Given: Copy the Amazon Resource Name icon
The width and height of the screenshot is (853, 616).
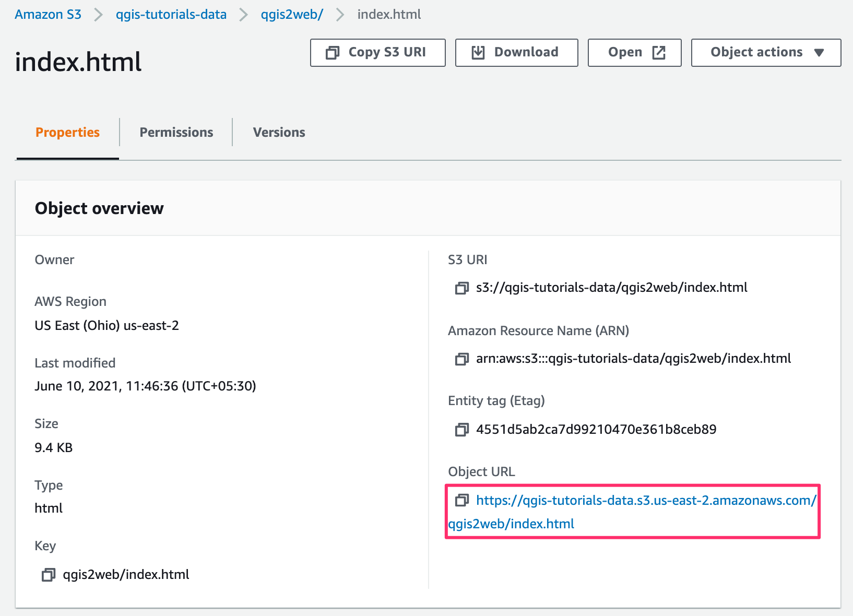Looking at the screenshot, I should pyautogui.click(x=461, y=359).
